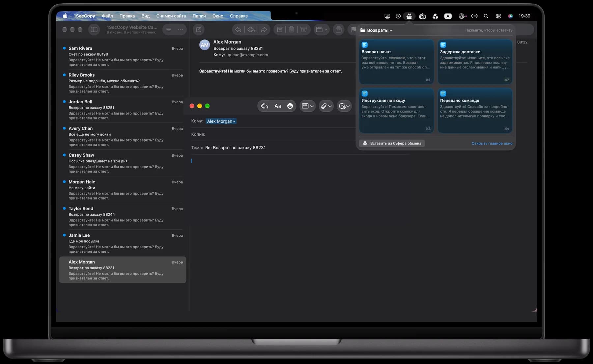Click the compose new message icon

199,30
